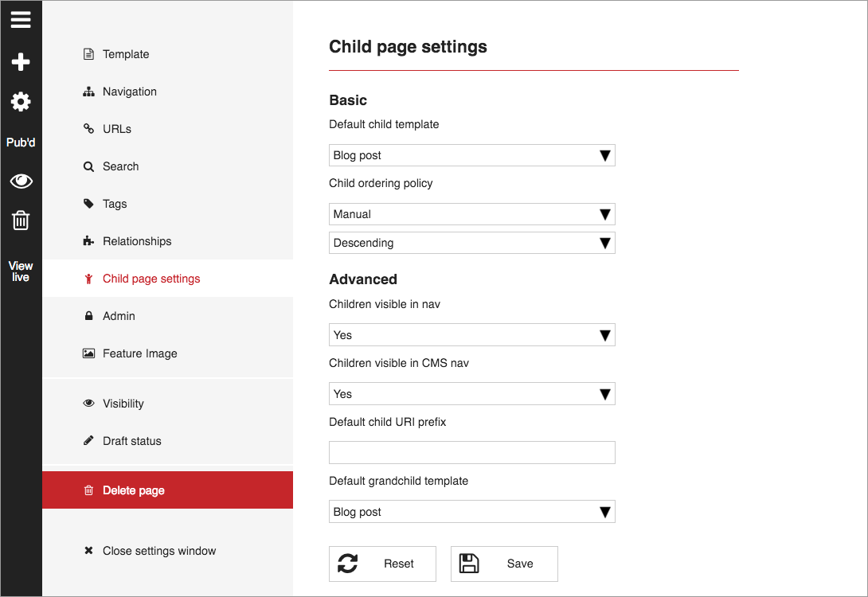Open the Children visible in CMS nav dropdown
The width and height of the screenshot is (868, 597).
point(472,394)
